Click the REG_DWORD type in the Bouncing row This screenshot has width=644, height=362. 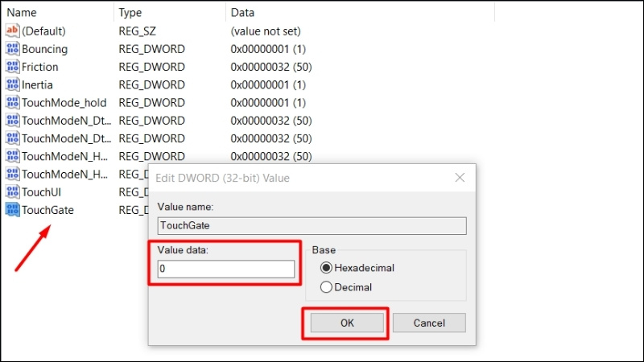point(152,49)
